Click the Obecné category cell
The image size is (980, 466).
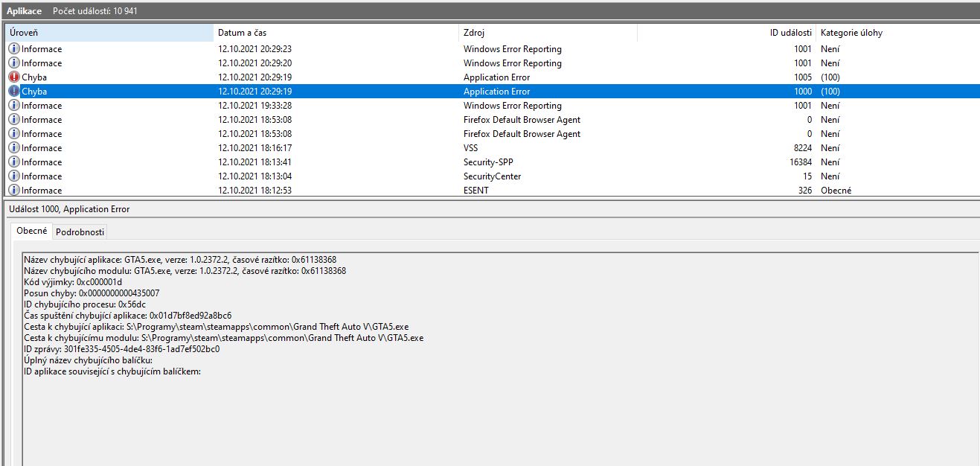click(x=836, y=191)
